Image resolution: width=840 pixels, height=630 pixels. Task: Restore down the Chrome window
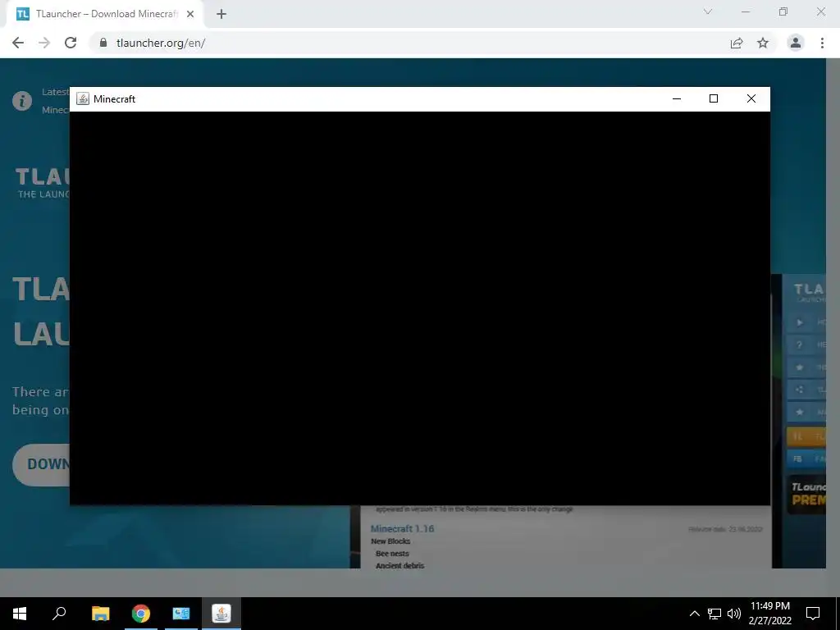coord(783,11)
